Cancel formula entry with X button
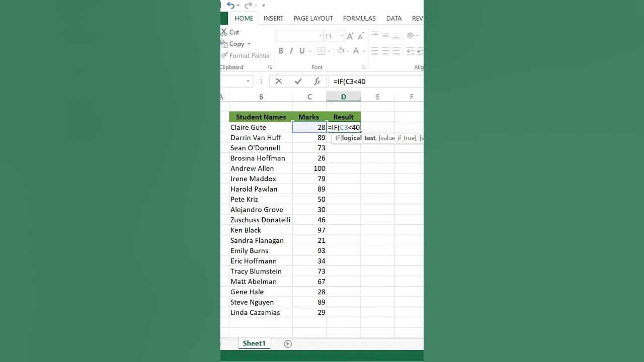Screen dimensions: 644x362 (279, 81)
